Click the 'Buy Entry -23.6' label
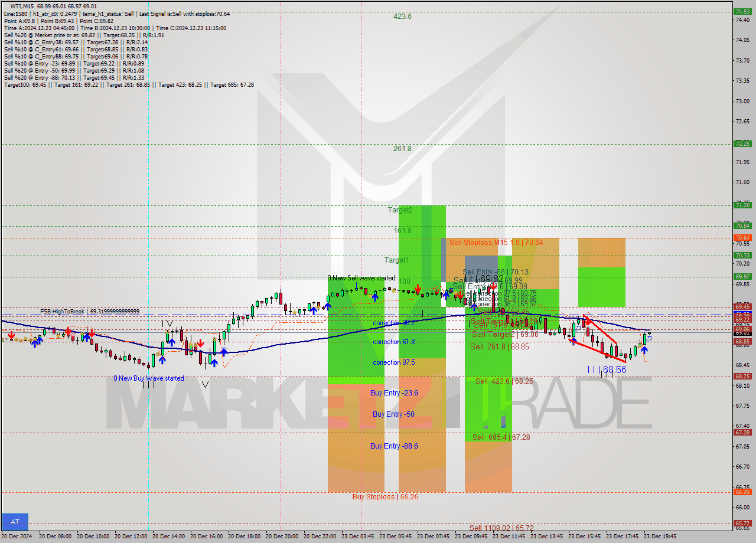Image resolution: width=756 pixels, height=543 pixels. (x=394, y=392)
